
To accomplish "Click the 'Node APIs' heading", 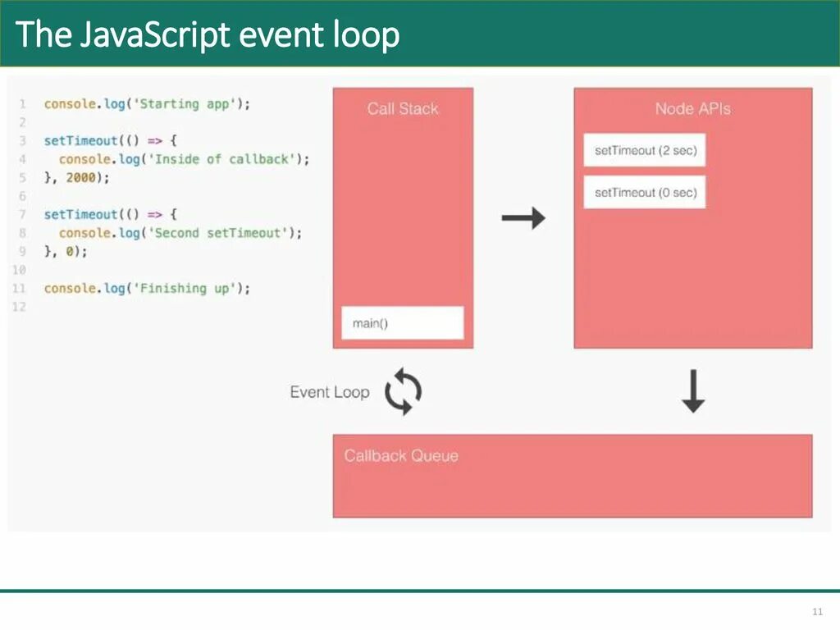I will pos(693,109).
